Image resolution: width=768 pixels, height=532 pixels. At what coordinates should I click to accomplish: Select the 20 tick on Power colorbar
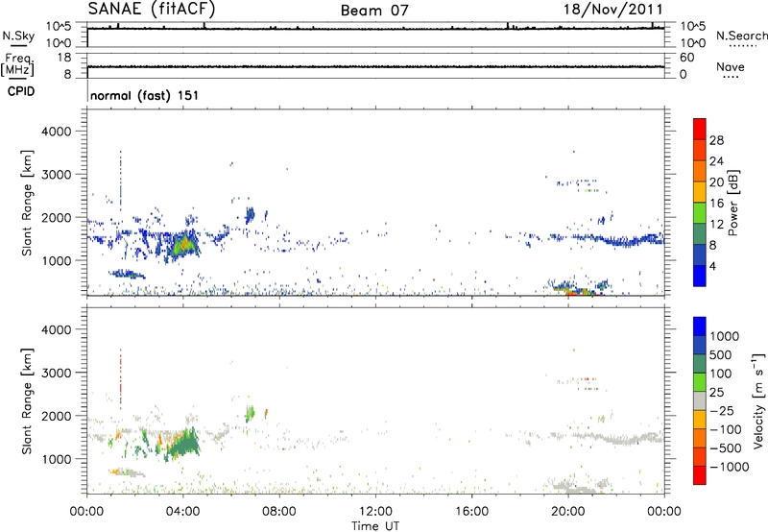pyautogui.click(x=716, y=182)
